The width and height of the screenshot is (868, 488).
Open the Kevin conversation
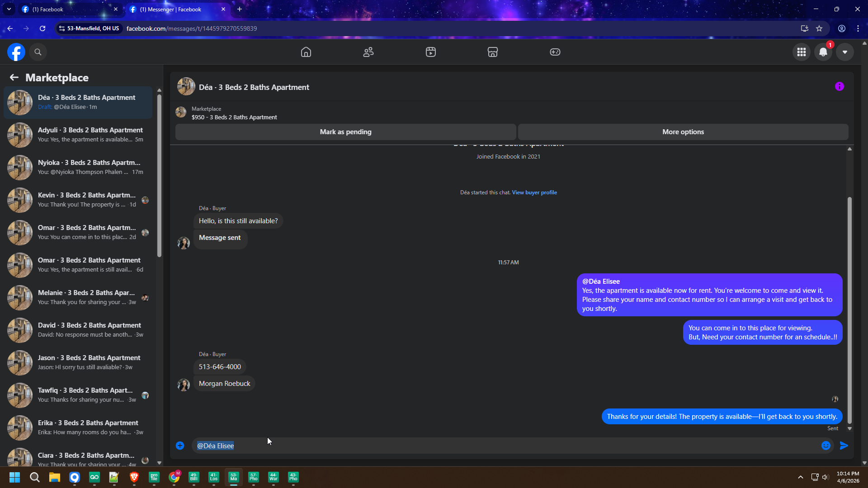click(78, 200)
